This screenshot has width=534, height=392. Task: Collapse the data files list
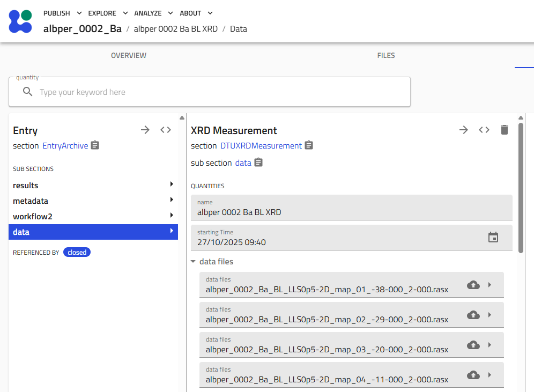point(193,262)
